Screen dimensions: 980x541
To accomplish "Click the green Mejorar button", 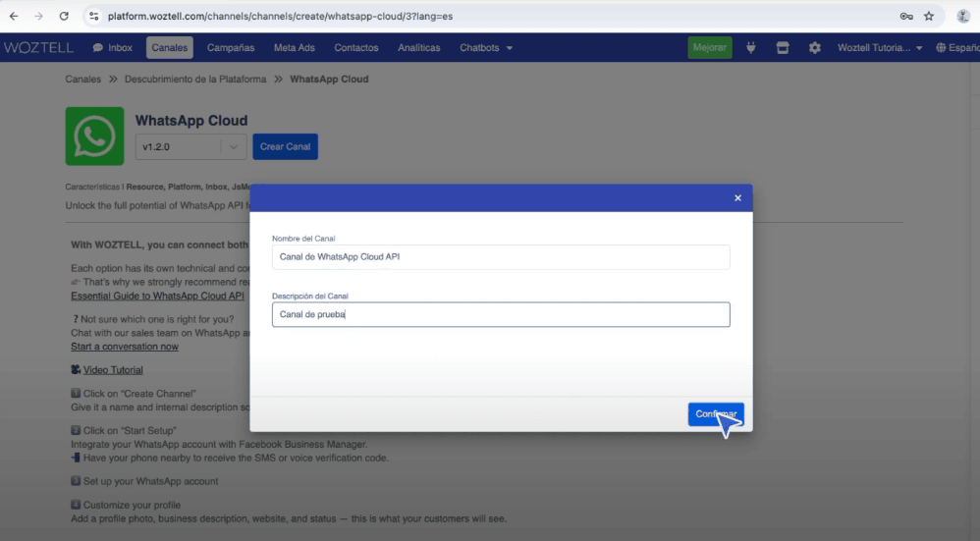I will [709, 47].
